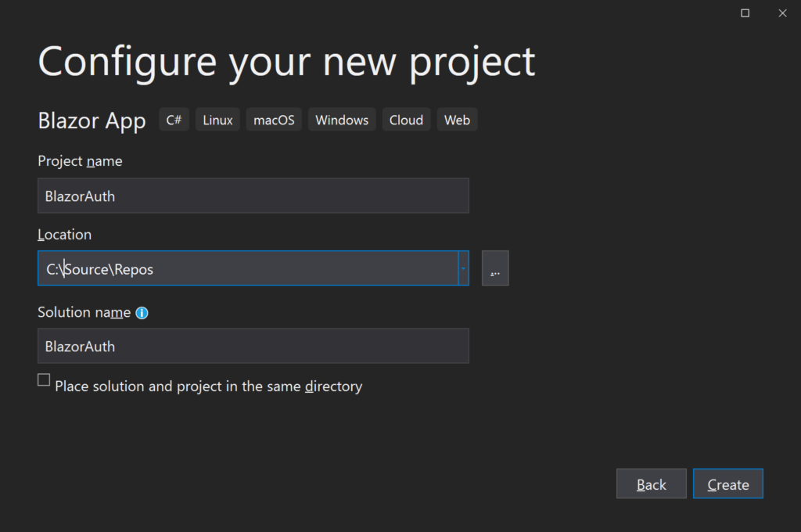Screen dimensions: 801x532
Task: Close the Configure your new project dialog
Action: coord(782,13)
